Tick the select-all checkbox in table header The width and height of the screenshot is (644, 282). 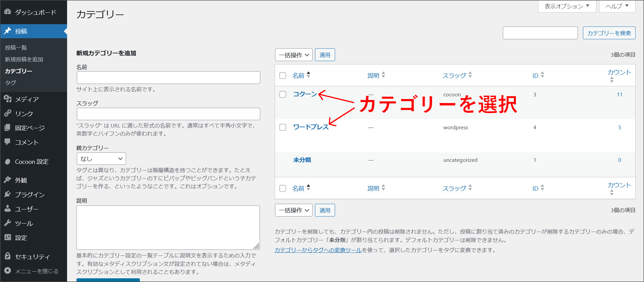(283, 76)
